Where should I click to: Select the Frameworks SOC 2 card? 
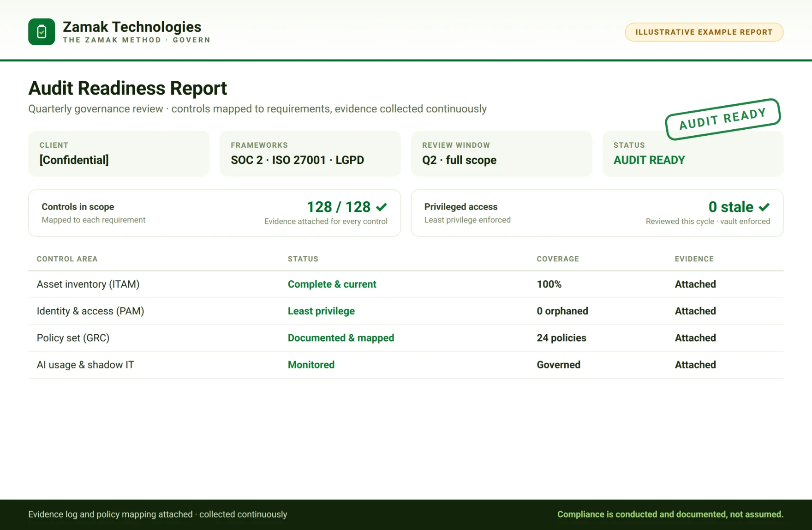coord(310,154)
